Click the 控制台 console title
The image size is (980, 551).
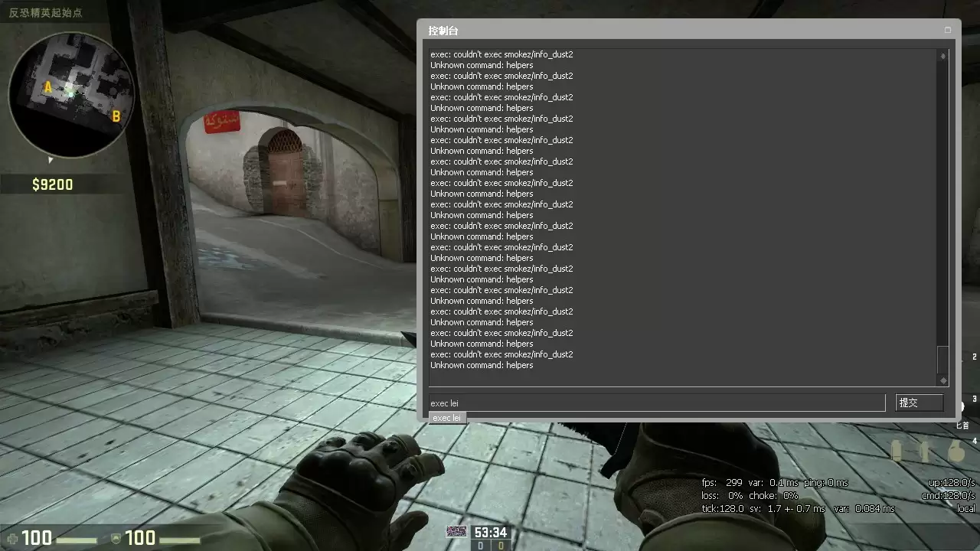443,31
